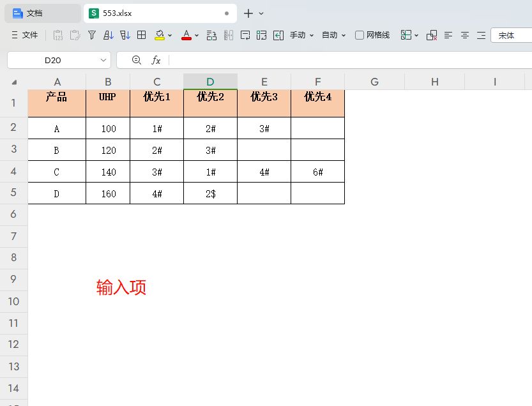The image size is (532, 406).
Task: Click header cell 产品
Action: (57, 103)
